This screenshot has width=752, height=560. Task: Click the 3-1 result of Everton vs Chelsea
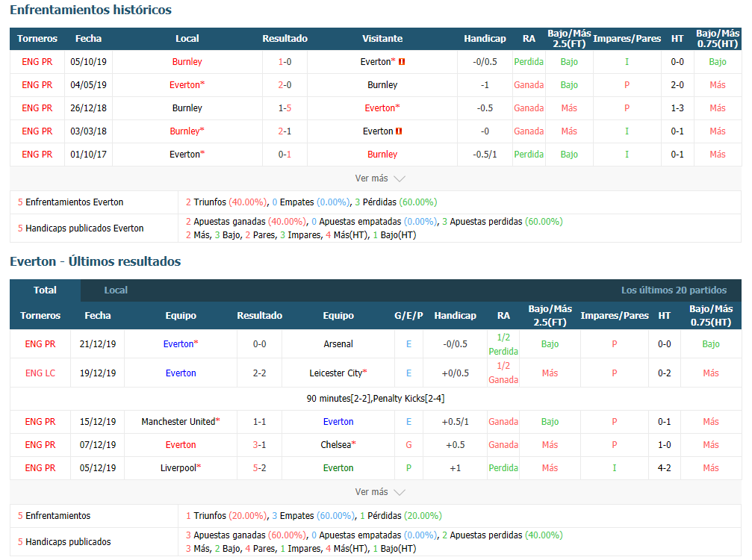pyautogui.click(x=259, y=445)
